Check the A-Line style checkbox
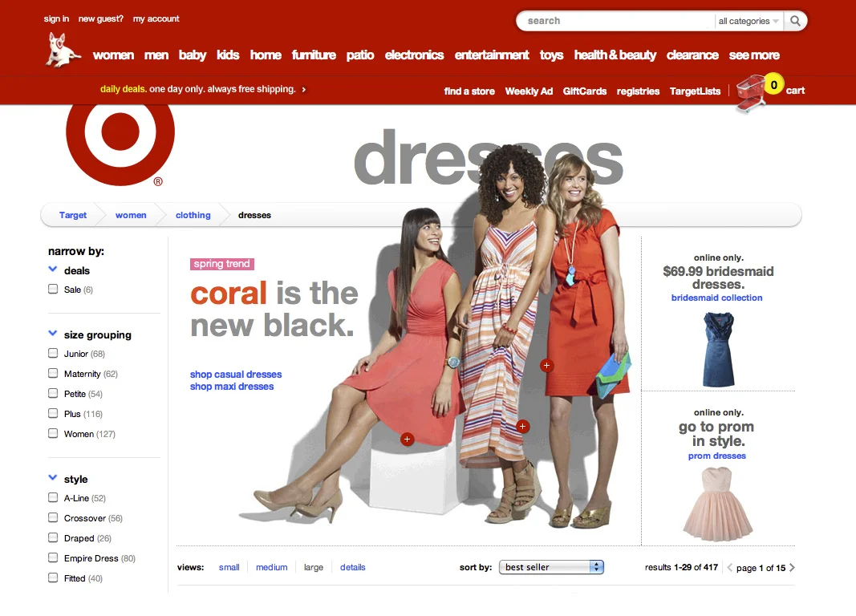The width and height of the screenshot is (856, 616). click(53, 497)
